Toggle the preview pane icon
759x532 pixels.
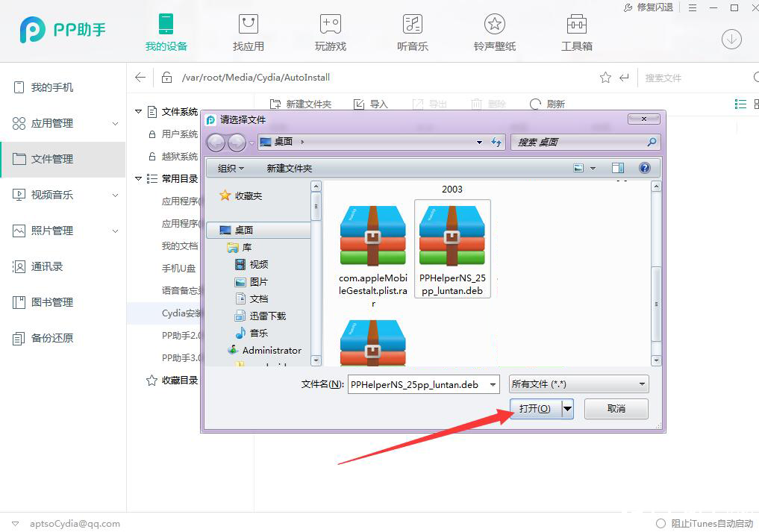(618, 168)
